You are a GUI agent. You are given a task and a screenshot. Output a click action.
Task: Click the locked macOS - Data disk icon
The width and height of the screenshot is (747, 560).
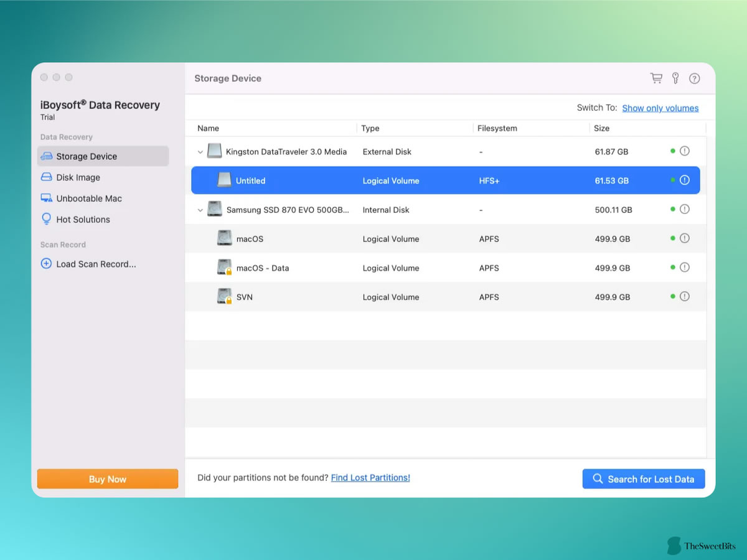pos(225,268)
